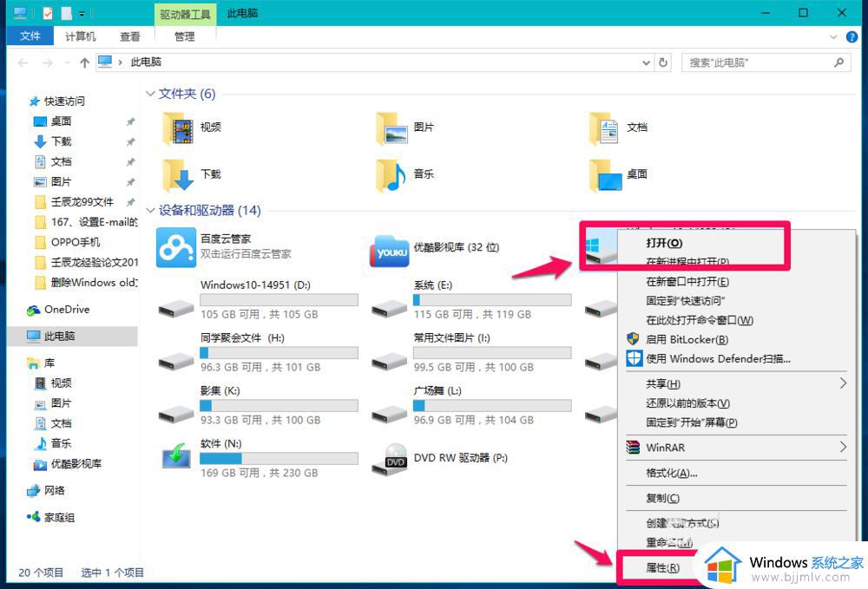Open the 优酷影视库 youku icon
868x589 pixels.
coord(390,251)
